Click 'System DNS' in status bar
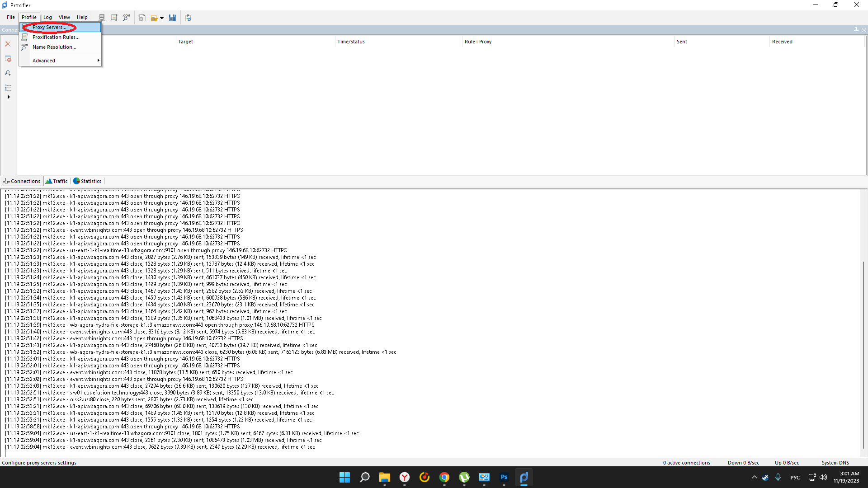868x488 pixels. 835,463
